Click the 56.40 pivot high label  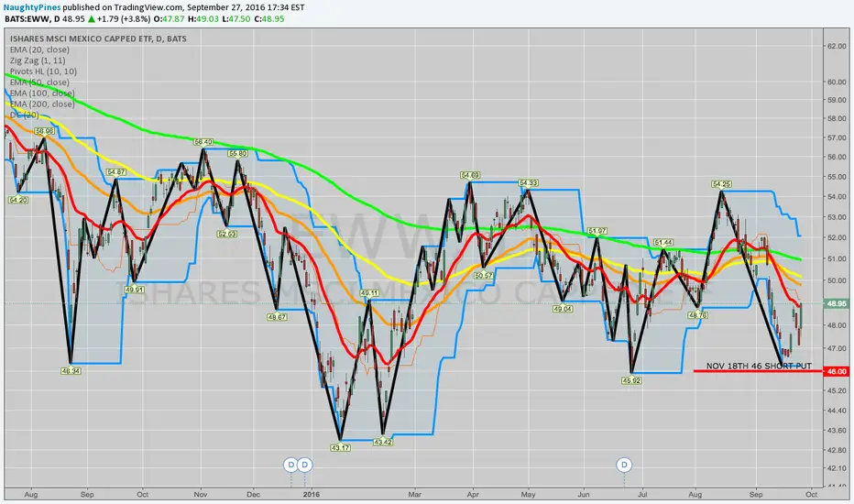pyautogui.click(x=203, y=142)
